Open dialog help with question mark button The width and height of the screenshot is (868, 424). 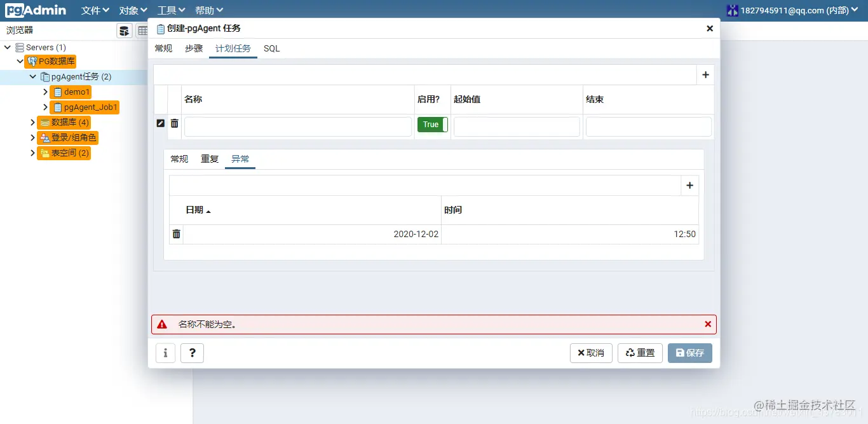point(192,353)
